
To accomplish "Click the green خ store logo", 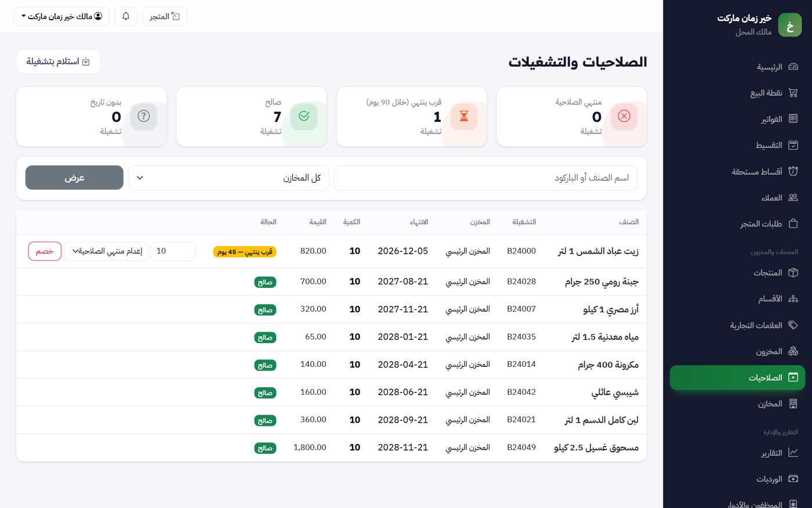I will pyautogui.click(x=789, y=25).
